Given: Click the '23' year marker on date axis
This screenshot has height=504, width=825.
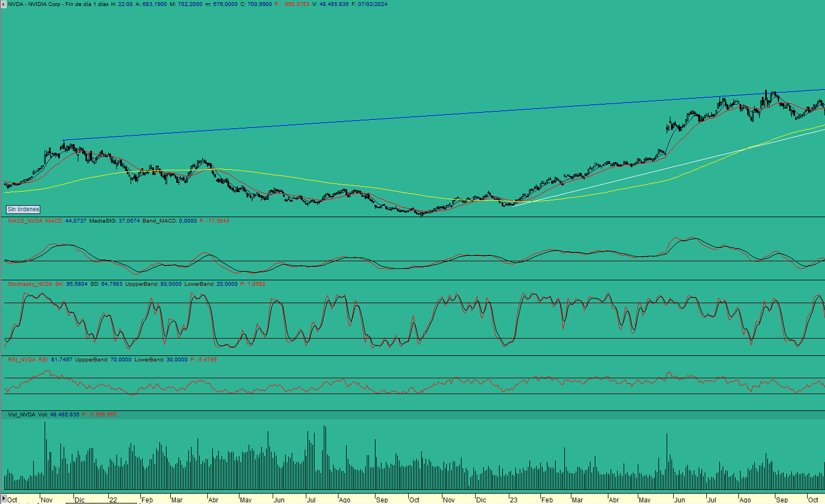Looking at the screenshot, I should [x=514, y=500].
